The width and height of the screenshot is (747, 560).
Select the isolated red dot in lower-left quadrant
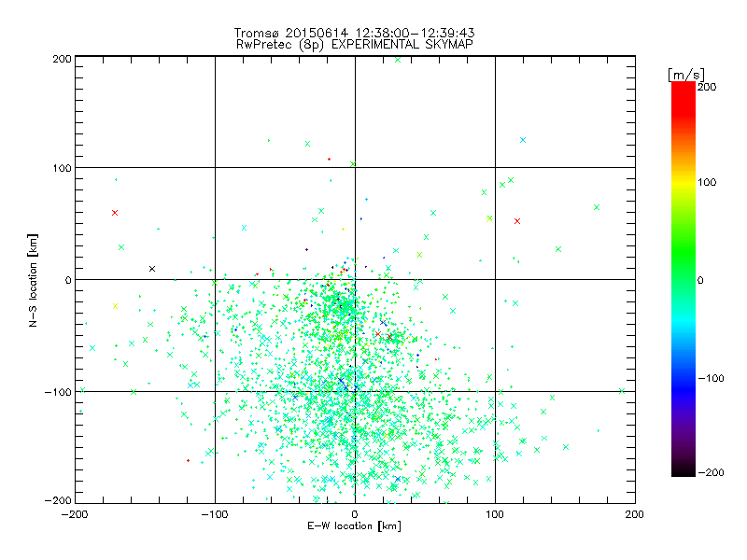(189, 460)
